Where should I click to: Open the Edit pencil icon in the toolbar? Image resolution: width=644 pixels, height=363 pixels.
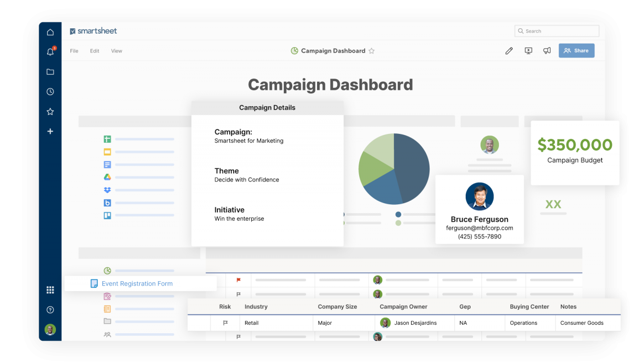click(509, 50)
